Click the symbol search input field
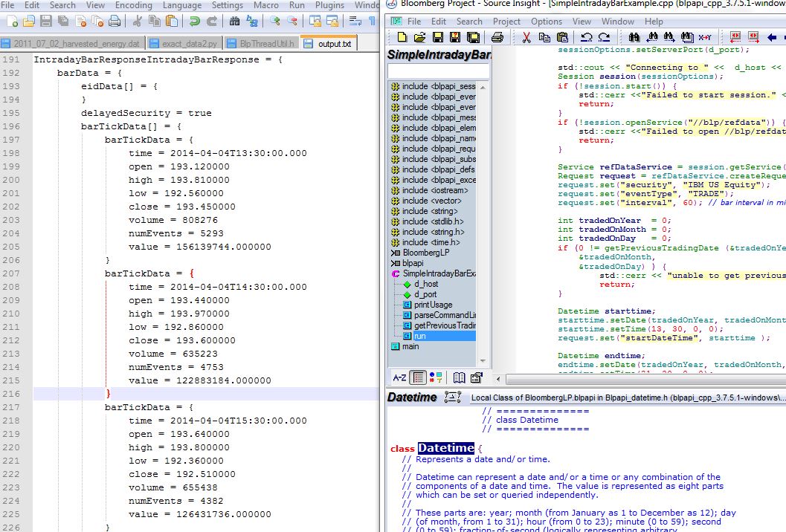 [x=438, y=71]
